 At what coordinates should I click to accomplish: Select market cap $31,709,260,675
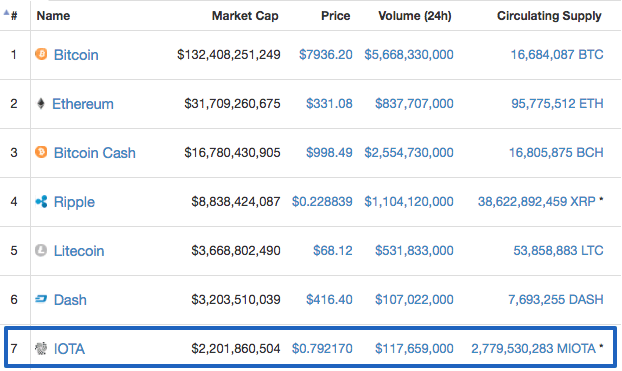pos(232,104)
